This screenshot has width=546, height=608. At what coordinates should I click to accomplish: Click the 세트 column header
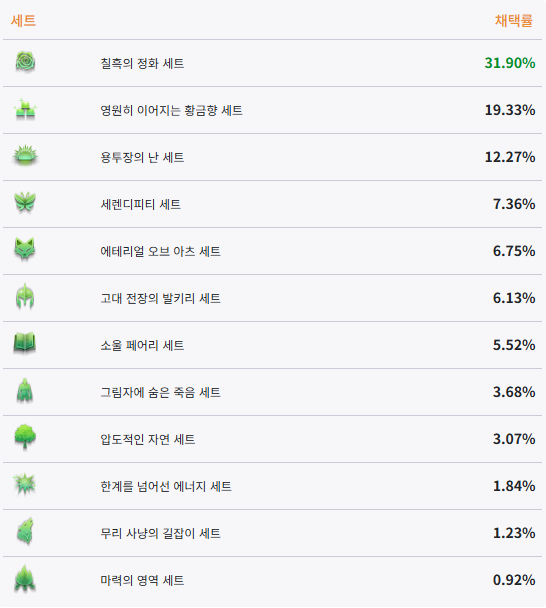[23, 21]
